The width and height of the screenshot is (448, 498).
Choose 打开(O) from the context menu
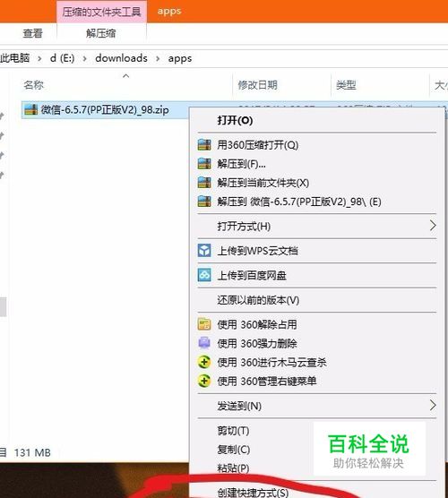tap(235, 120)
